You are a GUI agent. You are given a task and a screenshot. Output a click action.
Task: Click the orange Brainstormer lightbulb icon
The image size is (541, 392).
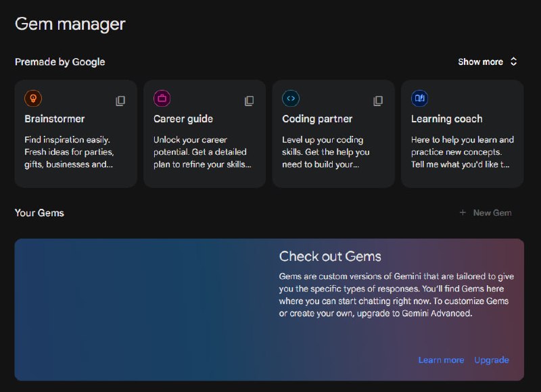click(x=33, y=99)
